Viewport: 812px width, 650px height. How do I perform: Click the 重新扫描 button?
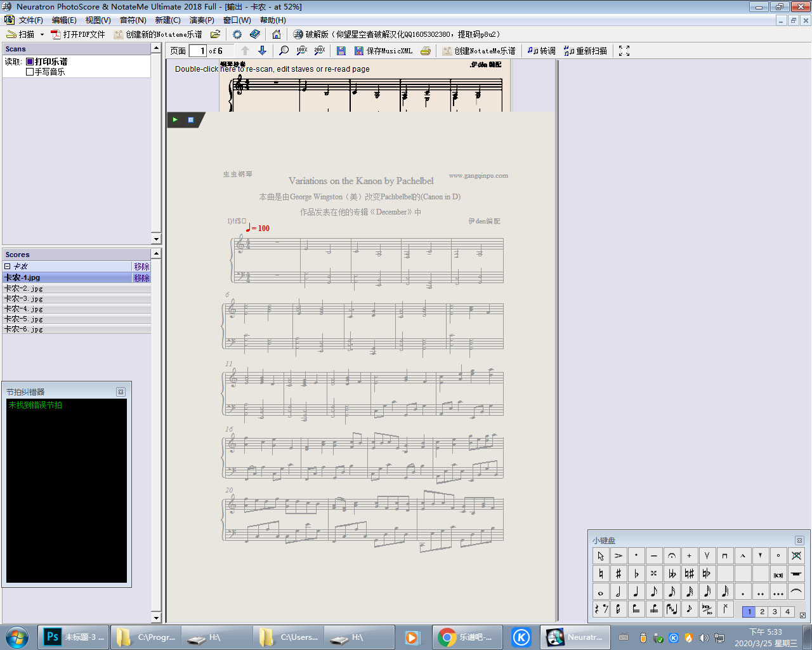click(x=586, y=51)
